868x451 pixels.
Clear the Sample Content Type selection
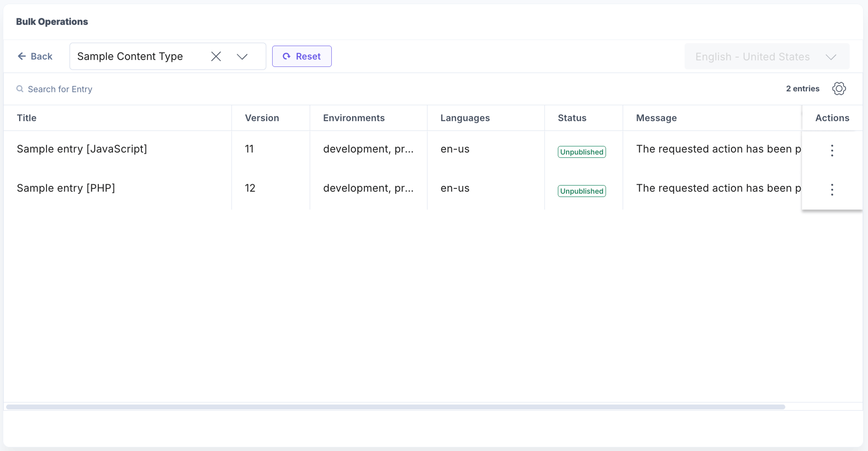click(216, 56)
